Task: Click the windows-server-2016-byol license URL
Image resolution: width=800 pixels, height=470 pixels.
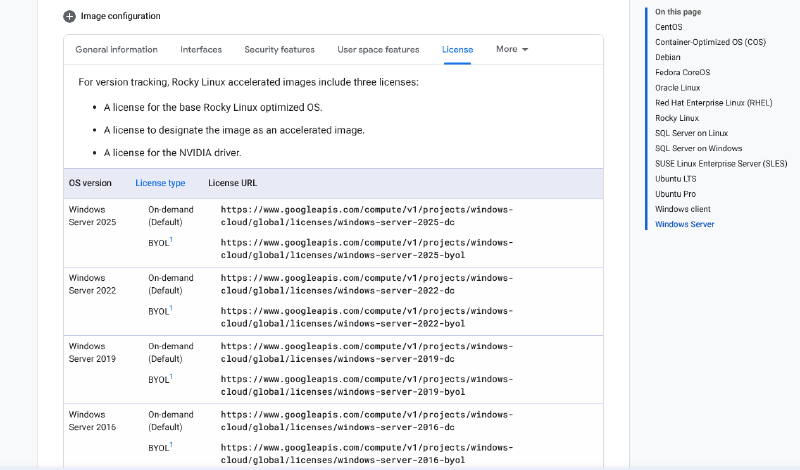Action: click(x=367, y=454)
